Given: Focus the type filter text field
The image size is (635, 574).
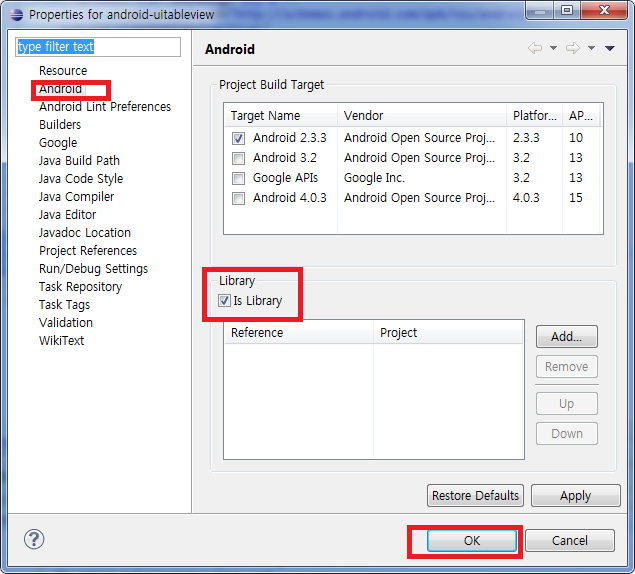Looking at the screenshot, I should tap(98, 47).
